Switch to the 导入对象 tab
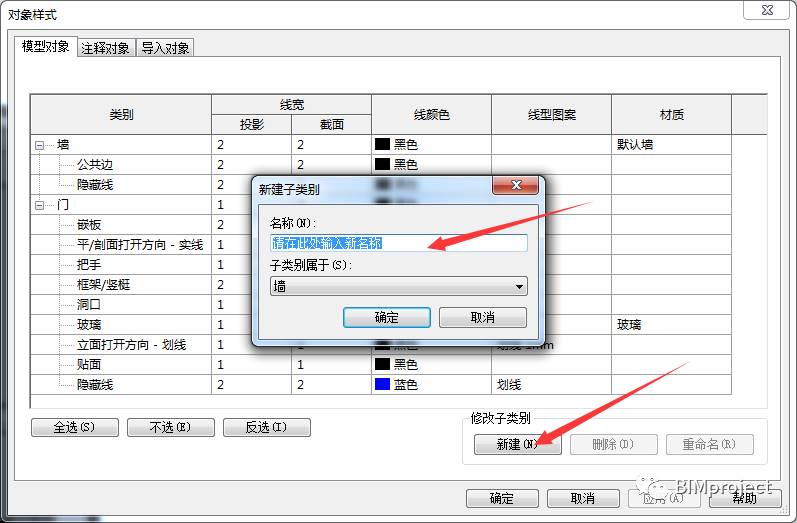 (x=165, y=48)
